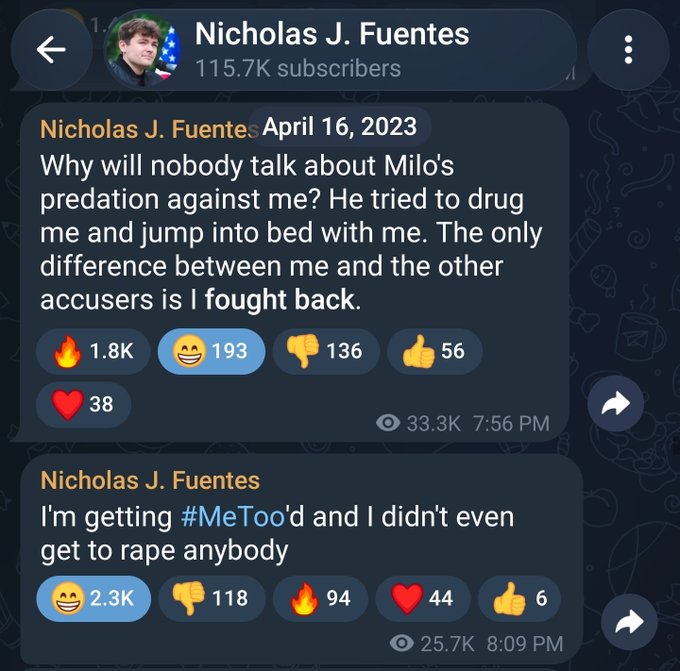This screenshot has height=671, width=680.
Task: Go back using the left arrow
Action: pyautogui.click(x=51, y=49)
